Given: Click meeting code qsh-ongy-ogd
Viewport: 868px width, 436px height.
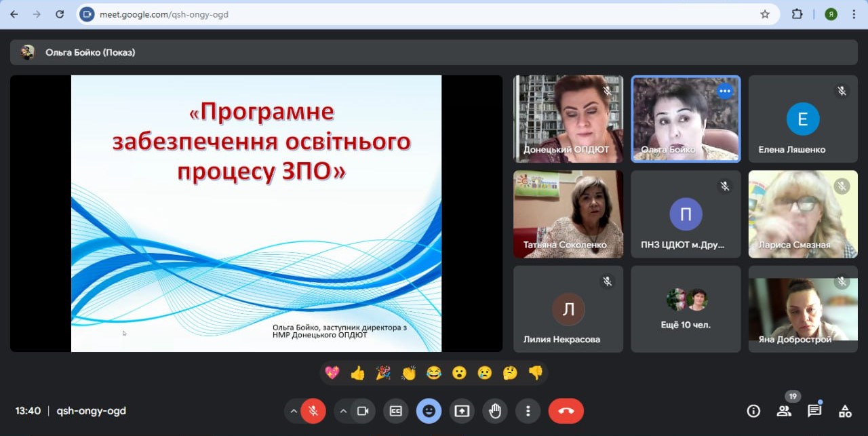Looking at the screenshot, I should [x=92, y=411].
